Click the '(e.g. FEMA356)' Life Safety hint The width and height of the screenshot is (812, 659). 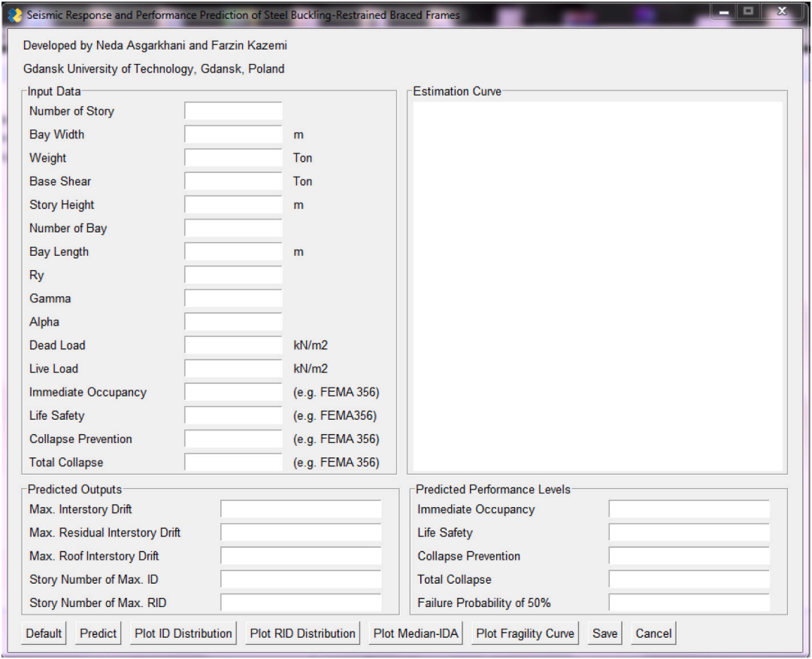(x=335, y=415)
